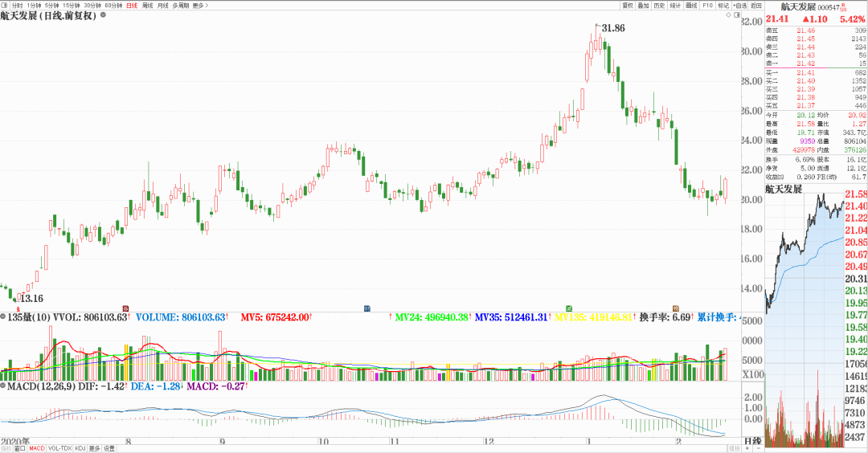Open options dot for MACD indicator
Image resolution: width=868 pixels, height=453 pixels.
[3, 386]
